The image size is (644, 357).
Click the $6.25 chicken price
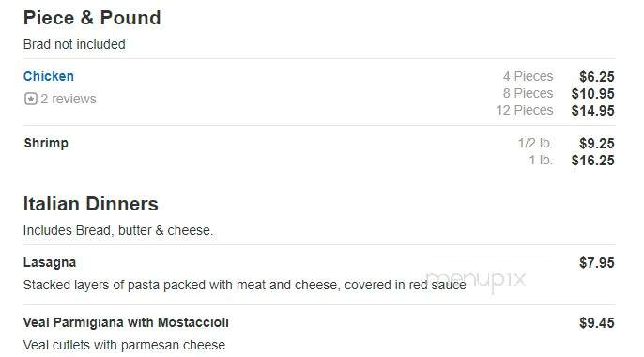tap(597, 77)
